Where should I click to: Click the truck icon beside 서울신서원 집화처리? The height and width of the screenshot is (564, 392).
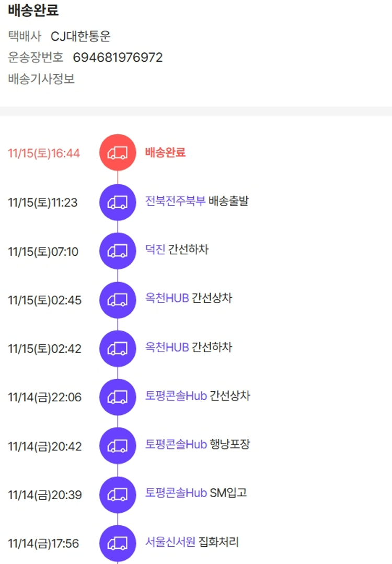118,543
